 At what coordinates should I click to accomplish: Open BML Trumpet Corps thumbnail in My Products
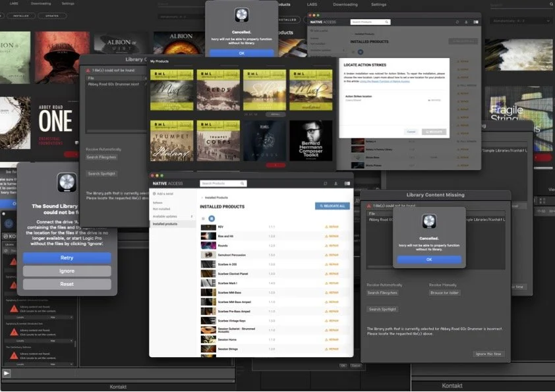218,141
